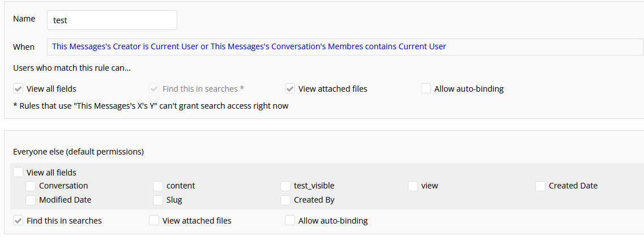The image size is (644, 240).
Task: Enable the Modified Date field checkbox
Action: point(31,200)
